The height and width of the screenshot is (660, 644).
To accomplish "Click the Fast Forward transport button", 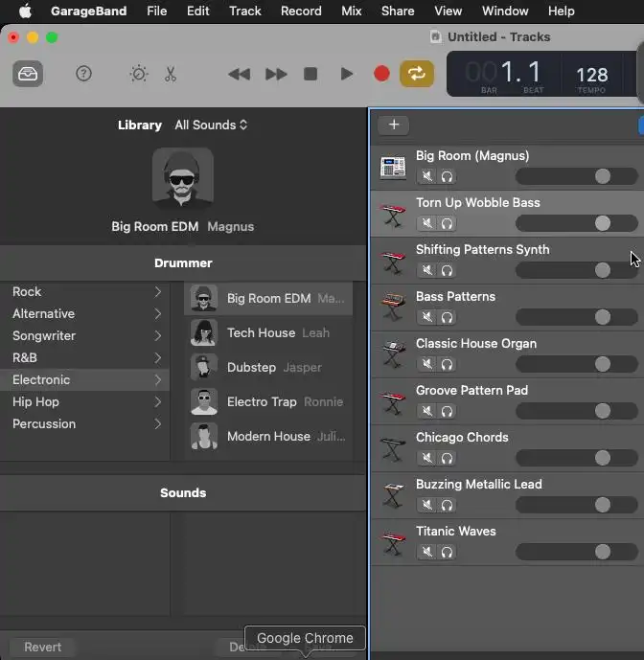I will (x=276, y=75).
